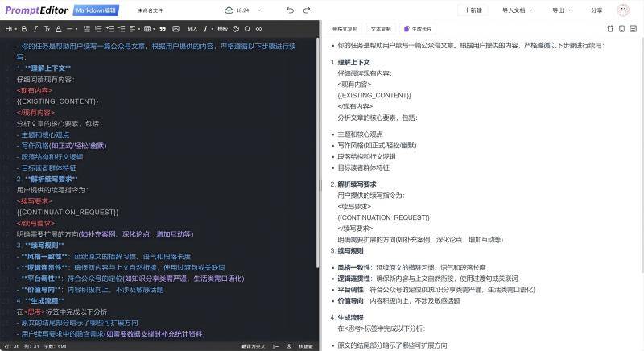Screen dimensions: 644x351
Task: Click the shirt skin icon above preview
Action: tap(610, 28)
